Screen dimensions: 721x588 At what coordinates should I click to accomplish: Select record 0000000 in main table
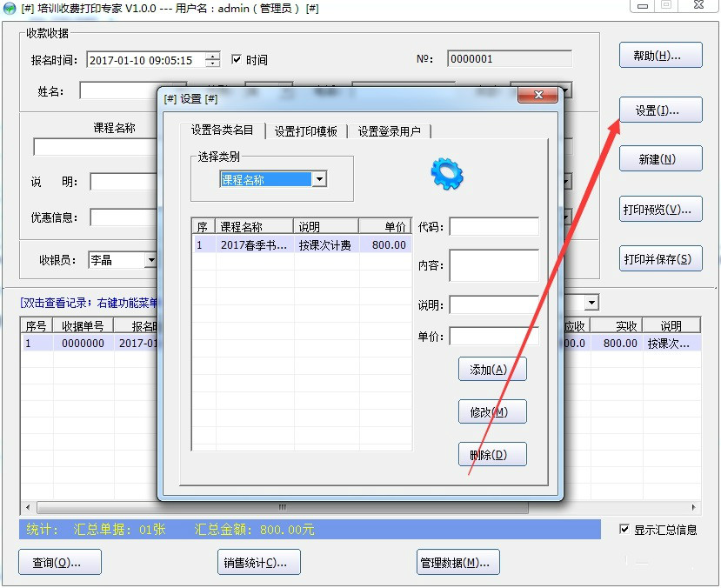click(x=83, y=344)
